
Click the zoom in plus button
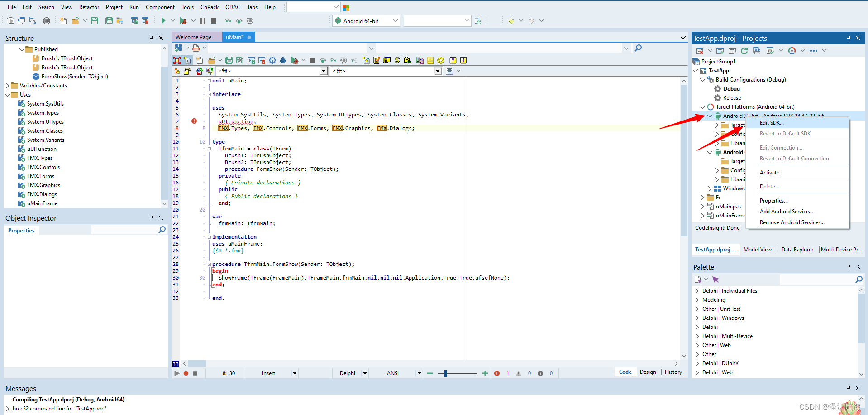click(485, 373)
